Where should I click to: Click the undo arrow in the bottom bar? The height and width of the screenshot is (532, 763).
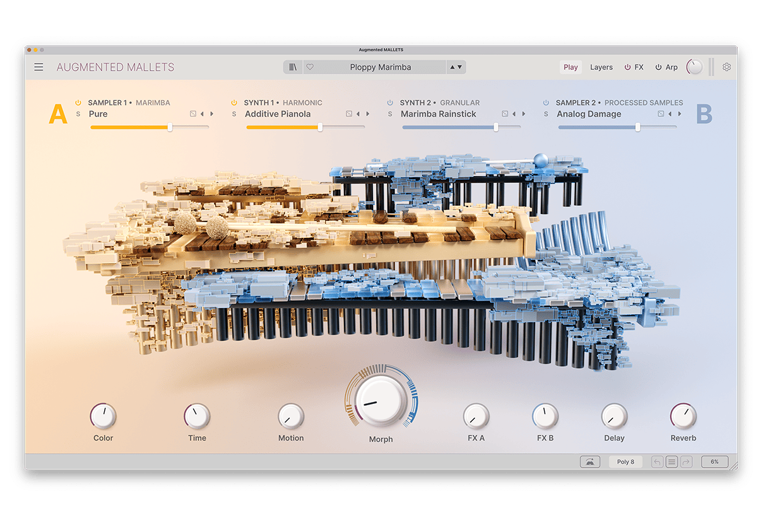[657, 461]
